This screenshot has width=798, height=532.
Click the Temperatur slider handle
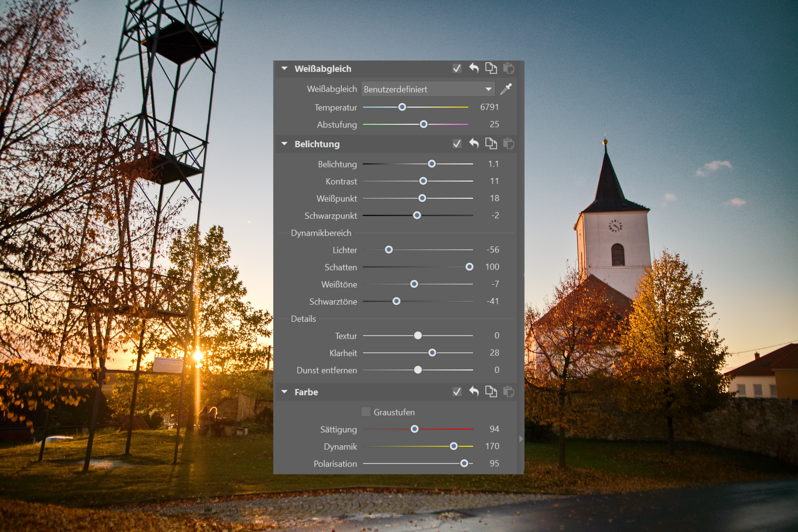click(402, 107)
